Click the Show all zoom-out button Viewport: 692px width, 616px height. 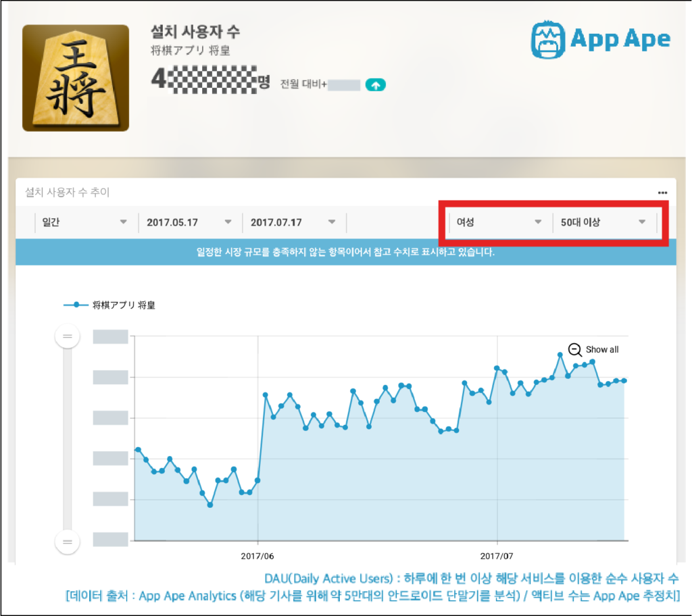(593, 349)
